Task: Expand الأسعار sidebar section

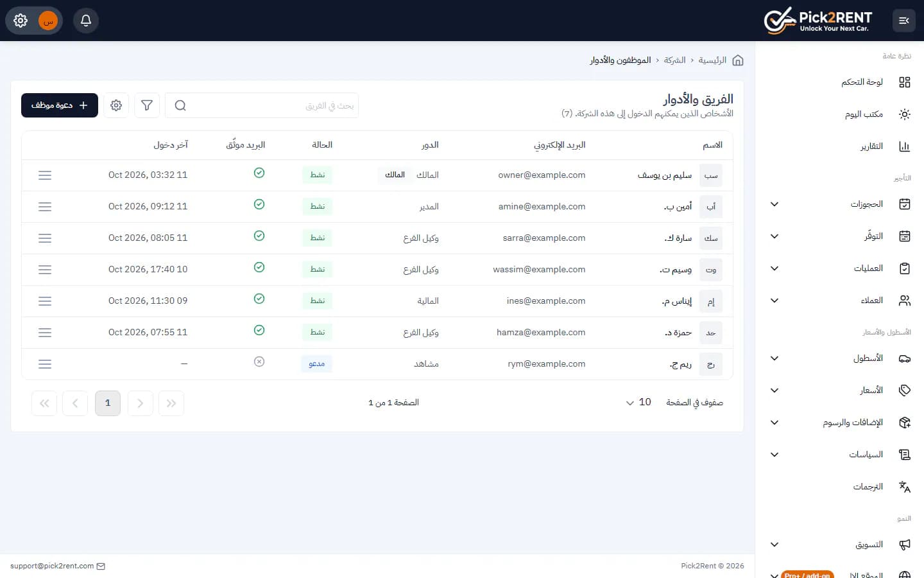Action: tap(774, 390)
